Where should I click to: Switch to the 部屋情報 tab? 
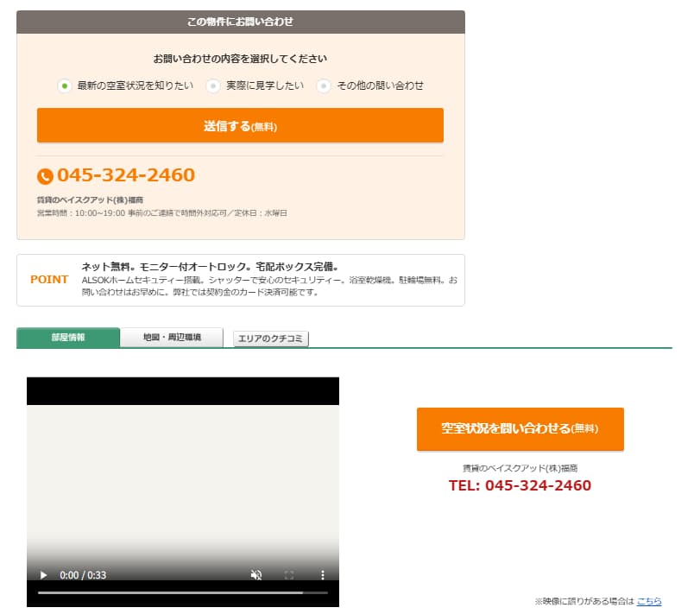coord(68,338)
